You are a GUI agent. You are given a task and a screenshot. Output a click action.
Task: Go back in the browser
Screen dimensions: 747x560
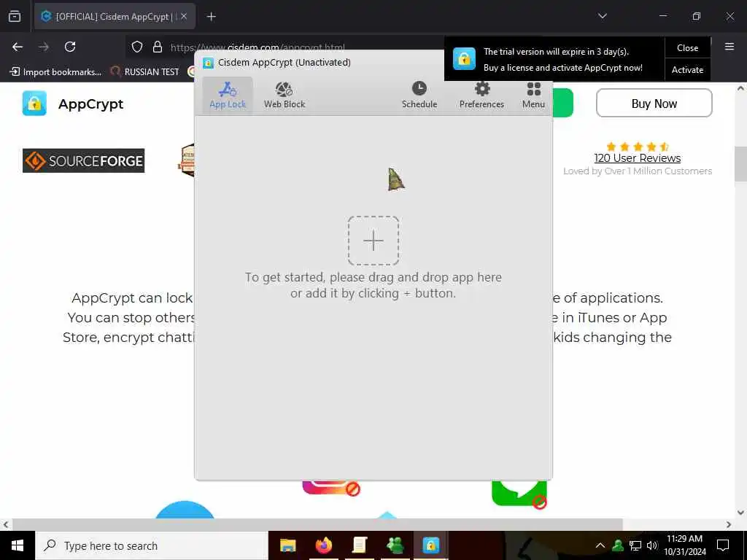click(18, 47)
